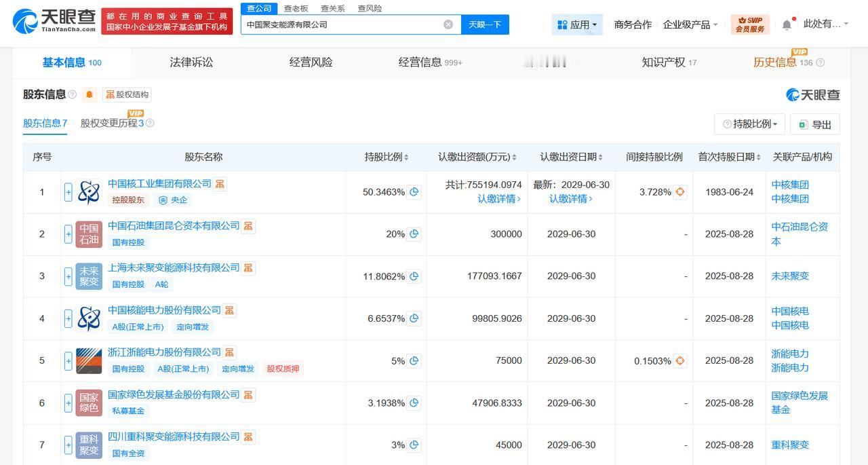This screenshot has width=868, height=465.
Task: Open the 未来聚变 related product link
Action: [x=790, y=276]
